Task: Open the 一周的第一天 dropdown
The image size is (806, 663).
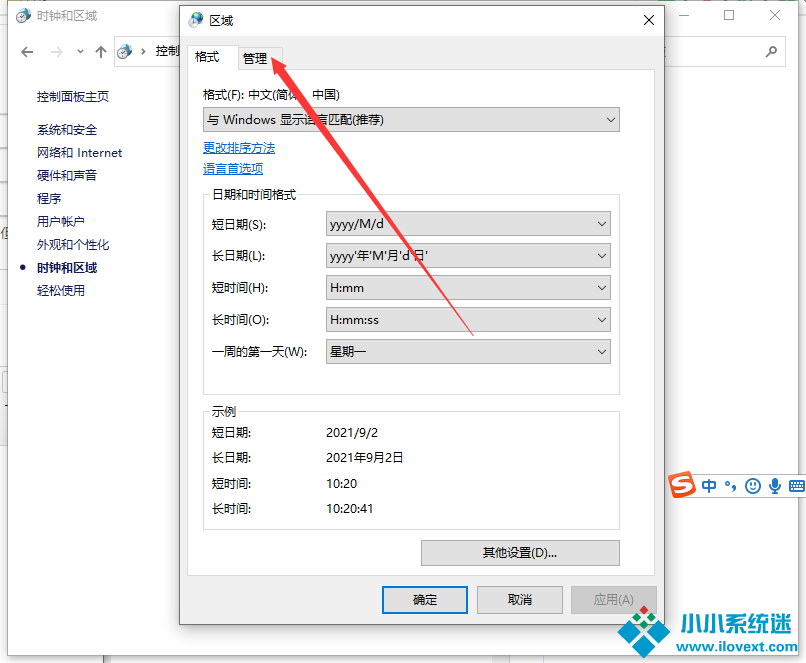Action: [x=468, y=352]
